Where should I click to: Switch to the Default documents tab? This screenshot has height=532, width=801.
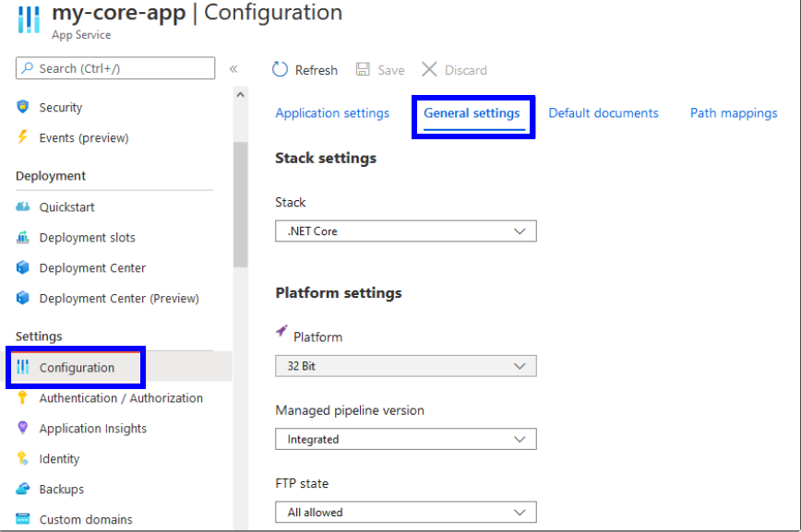click(604, 112)
